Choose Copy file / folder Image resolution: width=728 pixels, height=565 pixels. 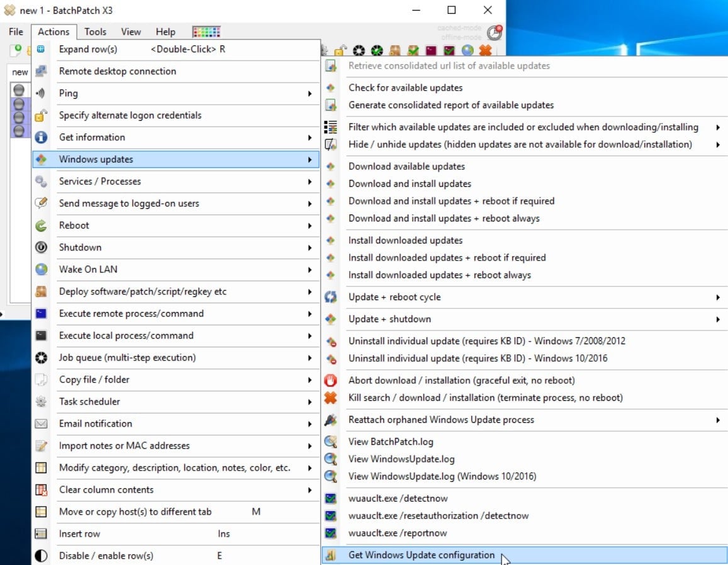click(176, 379)
